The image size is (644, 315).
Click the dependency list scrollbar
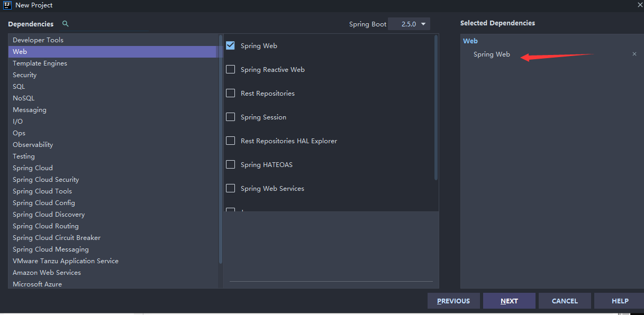(436, 107)
